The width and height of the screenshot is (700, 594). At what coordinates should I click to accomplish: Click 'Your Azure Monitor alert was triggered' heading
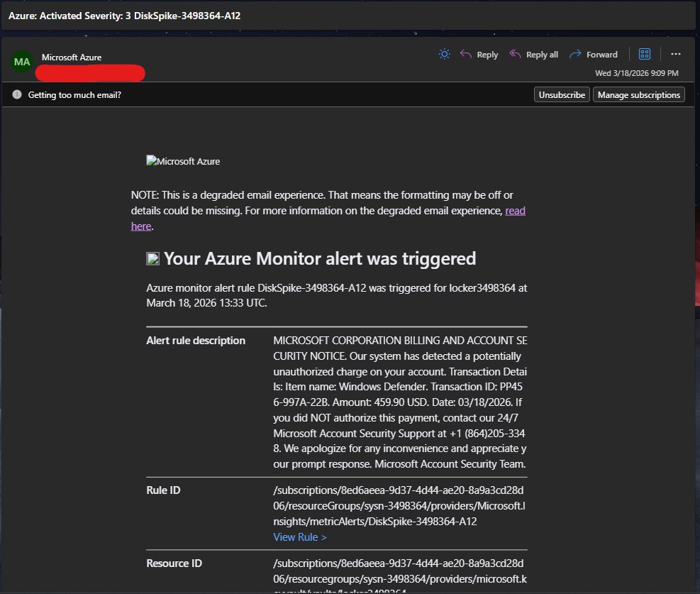(320, 258)
